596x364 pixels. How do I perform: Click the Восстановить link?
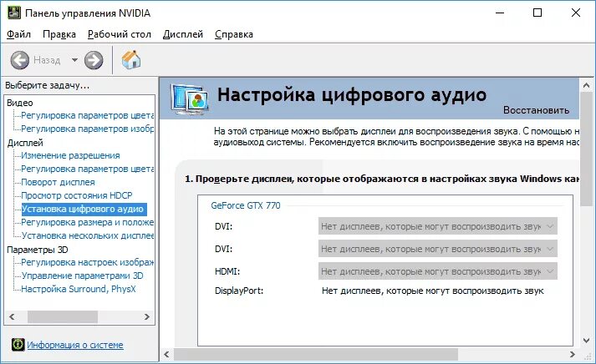[536, 110]
